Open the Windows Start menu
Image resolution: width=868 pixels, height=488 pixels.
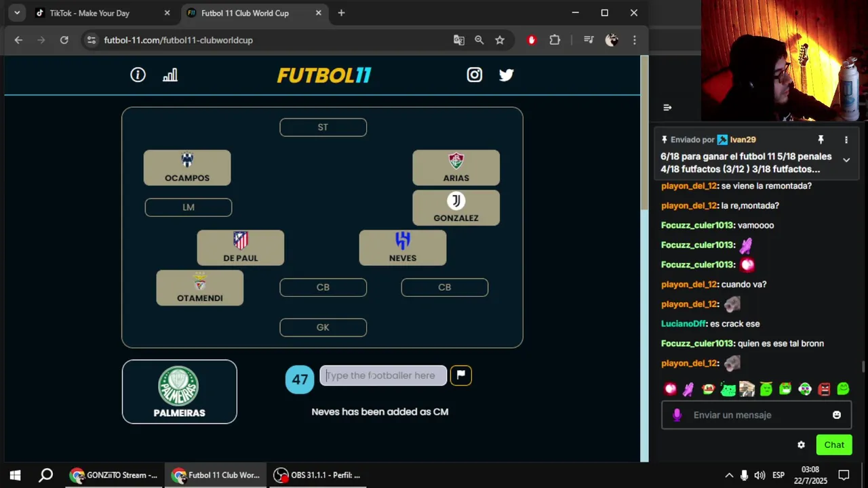point(15,475)
